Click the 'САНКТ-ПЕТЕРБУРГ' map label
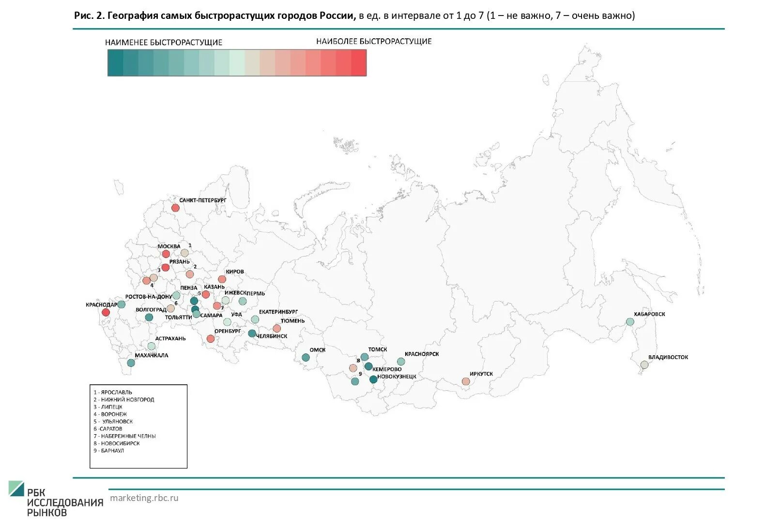The image size is (780, 532). tap(203, 200)
